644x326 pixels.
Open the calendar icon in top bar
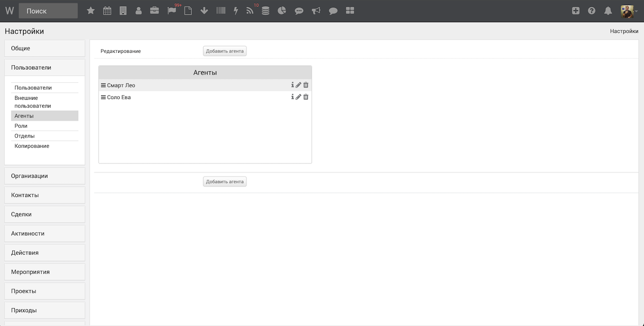pyautogui.click(x=107, y=11)
